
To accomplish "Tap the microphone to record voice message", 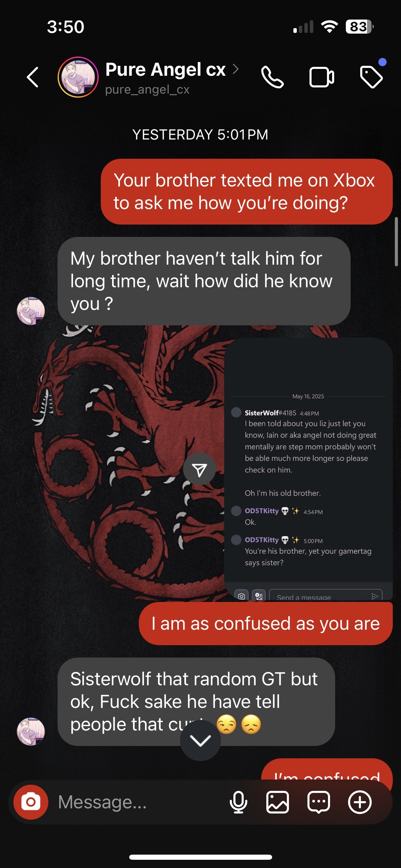I will click(x=238, y=802).
